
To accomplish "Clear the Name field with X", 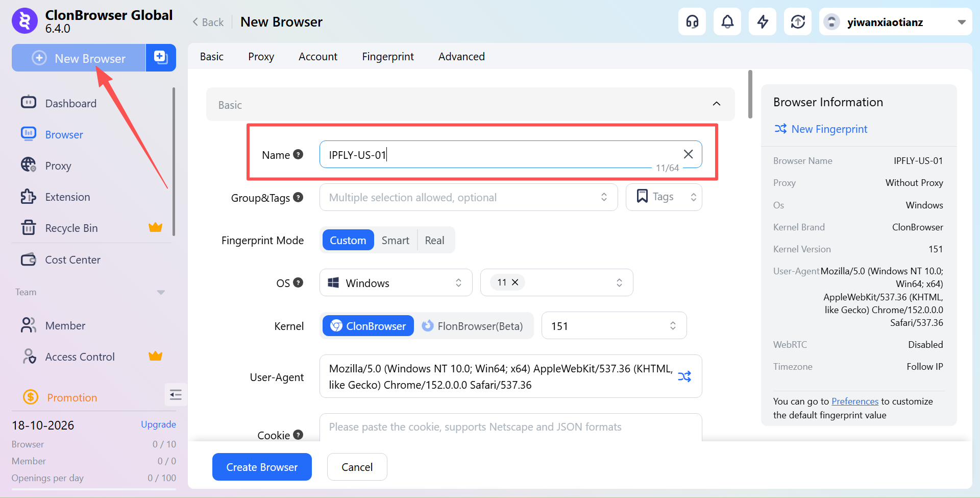I will point(688,154).
